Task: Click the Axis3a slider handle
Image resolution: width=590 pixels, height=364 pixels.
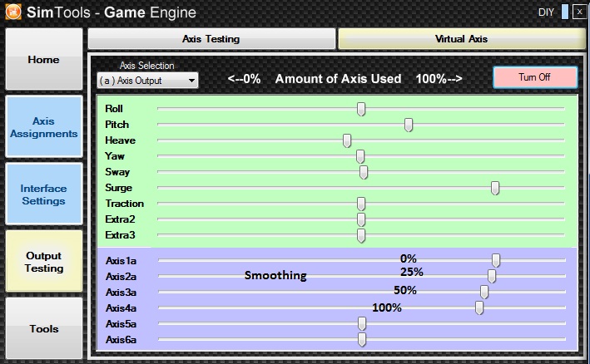Action: (x=484, y=292)
